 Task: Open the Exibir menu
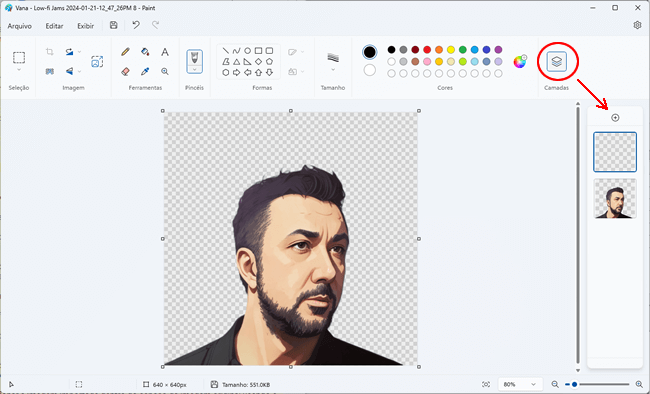coord(85,26)
